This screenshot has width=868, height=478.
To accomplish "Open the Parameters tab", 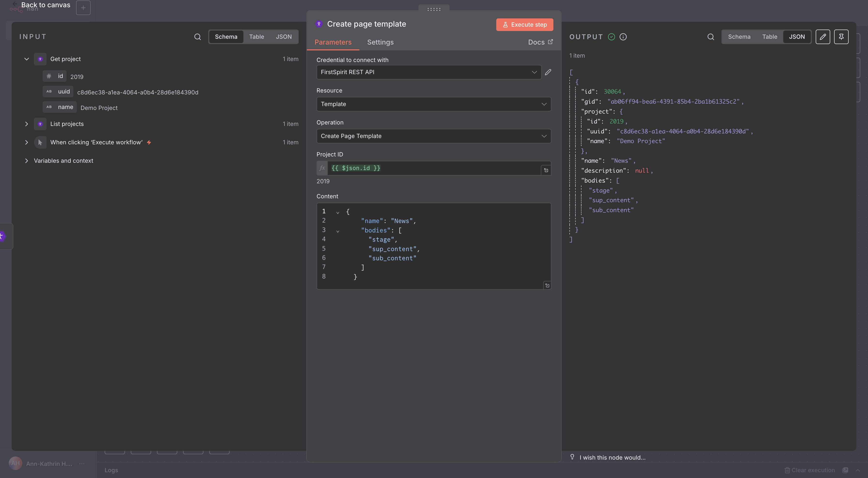I will coord(333,42).
